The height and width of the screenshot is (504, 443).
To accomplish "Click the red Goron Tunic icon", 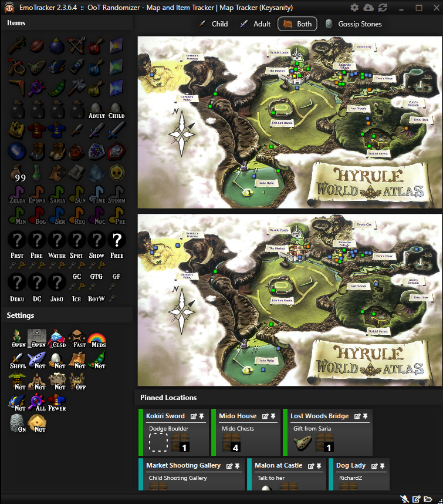I will [37, 129].
